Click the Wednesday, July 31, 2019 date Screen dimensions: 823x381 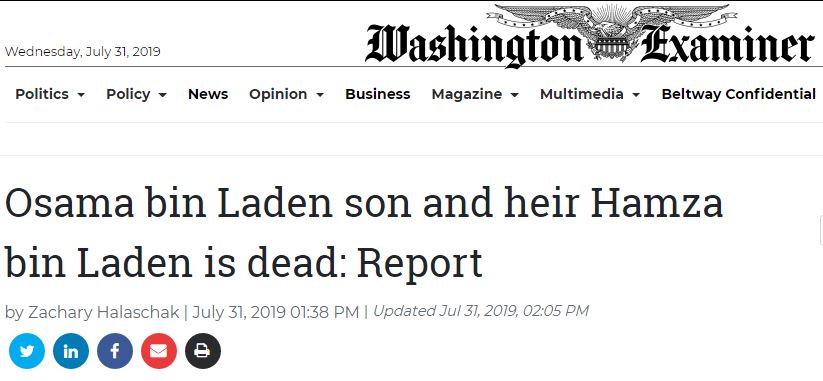coord(82,52)
